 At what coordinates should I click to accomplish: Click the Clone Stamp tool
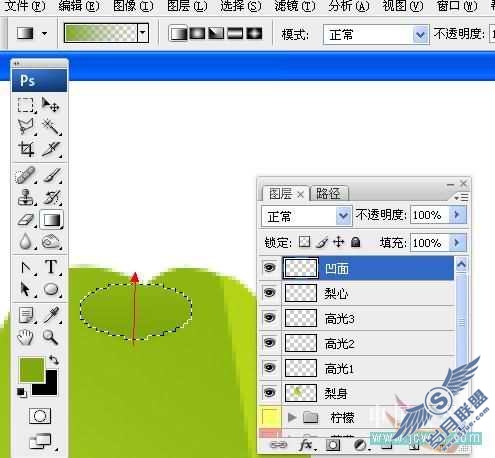[26, 197]
